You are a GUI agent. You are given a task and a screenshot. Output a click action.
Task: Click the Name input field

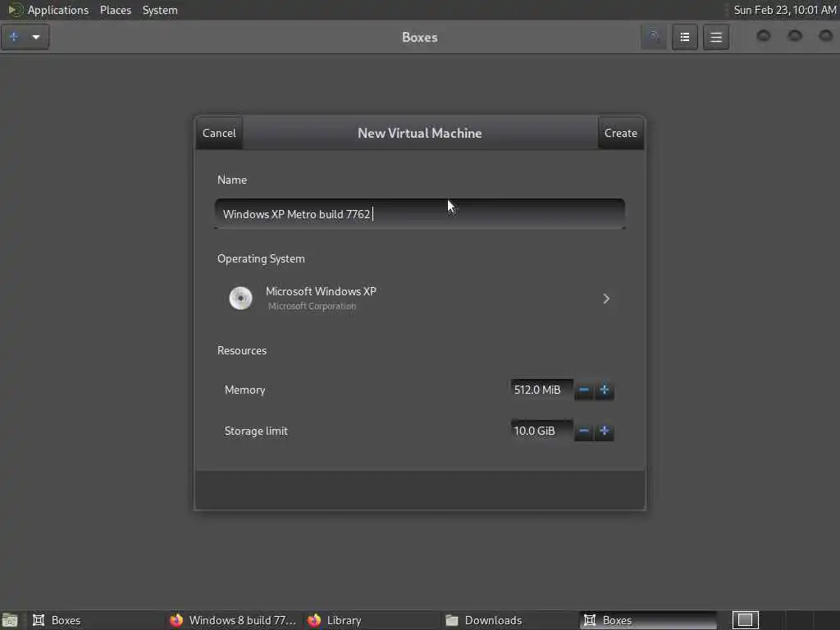tap(419, 214)
